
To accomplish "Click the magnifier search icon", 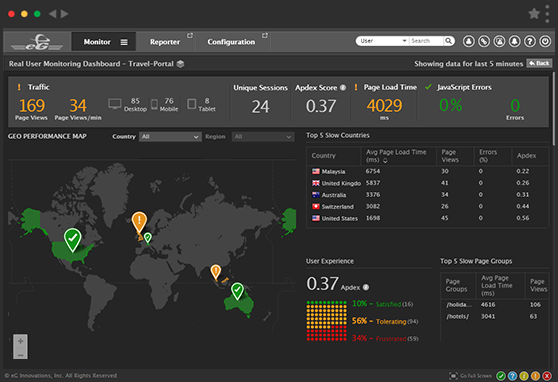I will [x=449, y=41].
